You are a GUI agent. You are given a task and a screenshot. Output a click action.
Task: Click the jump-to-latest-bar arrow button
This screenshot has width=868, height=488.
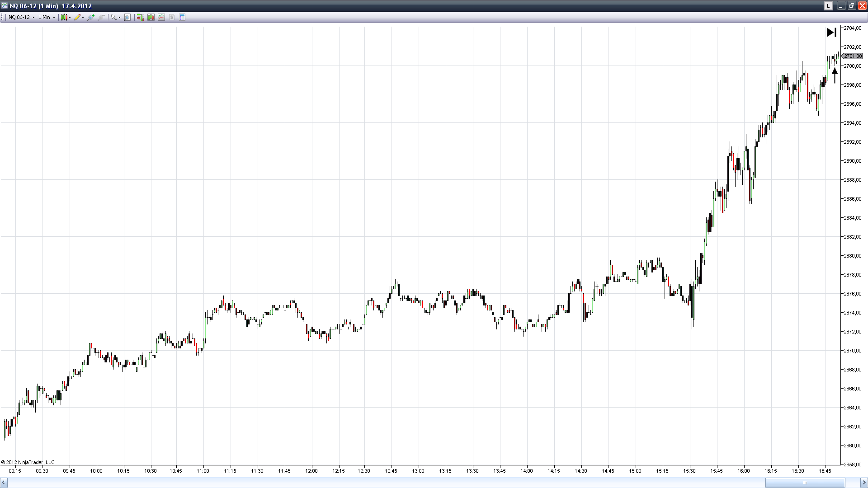(831, 33)
